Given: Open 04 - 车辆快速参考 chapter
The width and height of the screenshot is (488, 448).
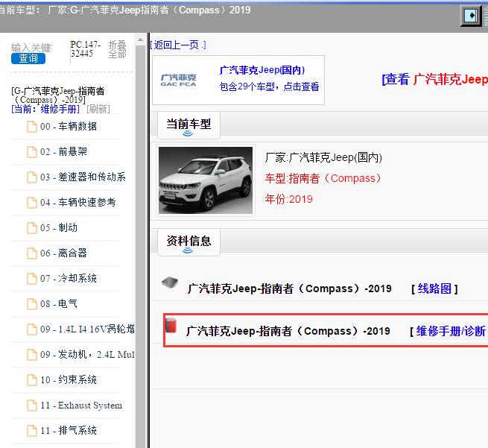Looking at the screenshot, I should click(x=77, y=202).
